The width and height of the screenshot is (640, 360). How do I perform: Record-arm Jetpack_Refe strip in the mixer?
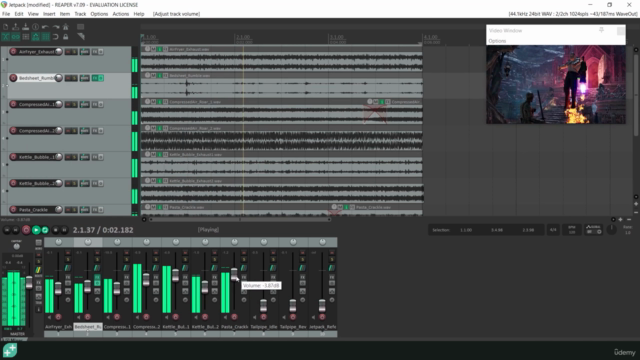pos(322,317)
